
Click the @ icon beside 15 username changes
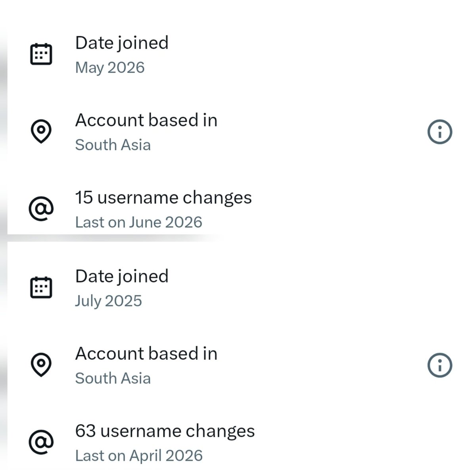tap(41, 209)
